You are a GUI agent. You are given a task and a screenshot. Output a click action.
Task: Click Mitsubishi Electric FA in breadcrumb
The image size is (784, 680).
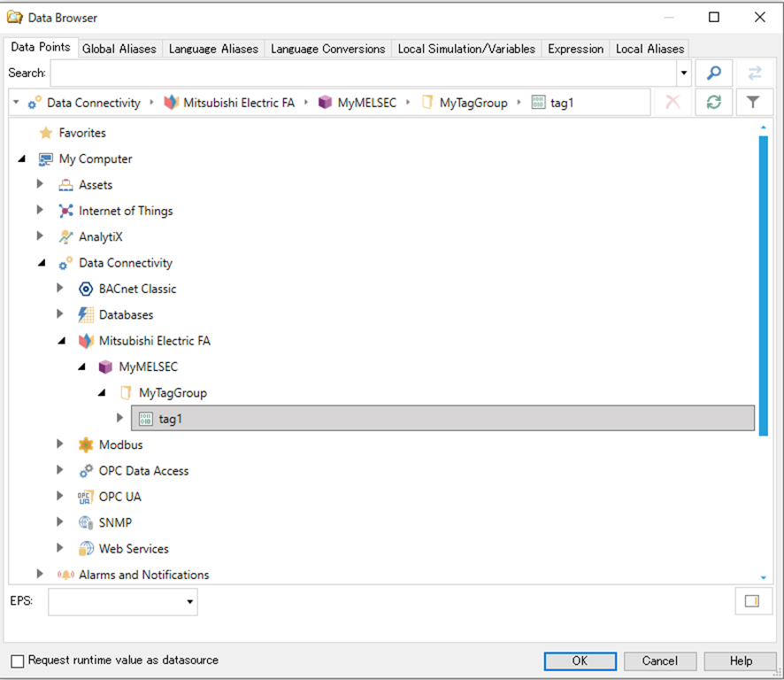[x=239, y=103]
